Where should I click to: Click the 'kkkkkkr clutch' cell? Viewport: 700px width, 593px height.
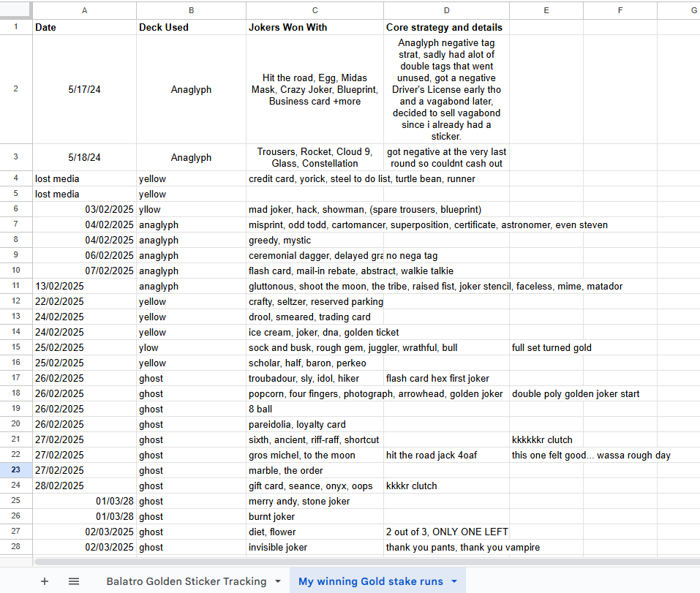(546, 439)
